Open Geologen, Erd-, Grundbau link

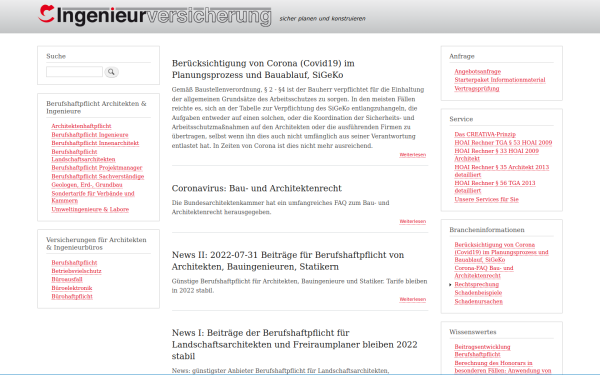point(87,185)
